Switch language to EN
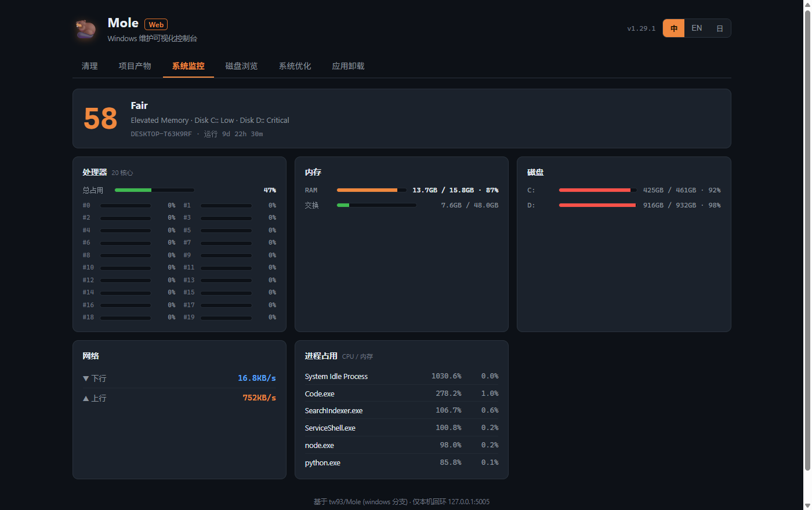Image resolution: width=812 pixels, height=510 pixels. click(x=697, y=28)
